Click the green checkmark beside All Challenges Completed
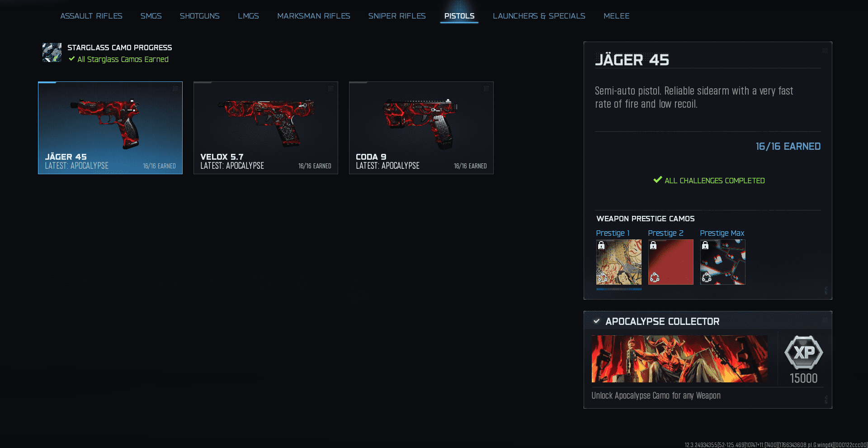The height and width of the screenshot is (448, 868). pyautogui.click(x=658, y=180)
